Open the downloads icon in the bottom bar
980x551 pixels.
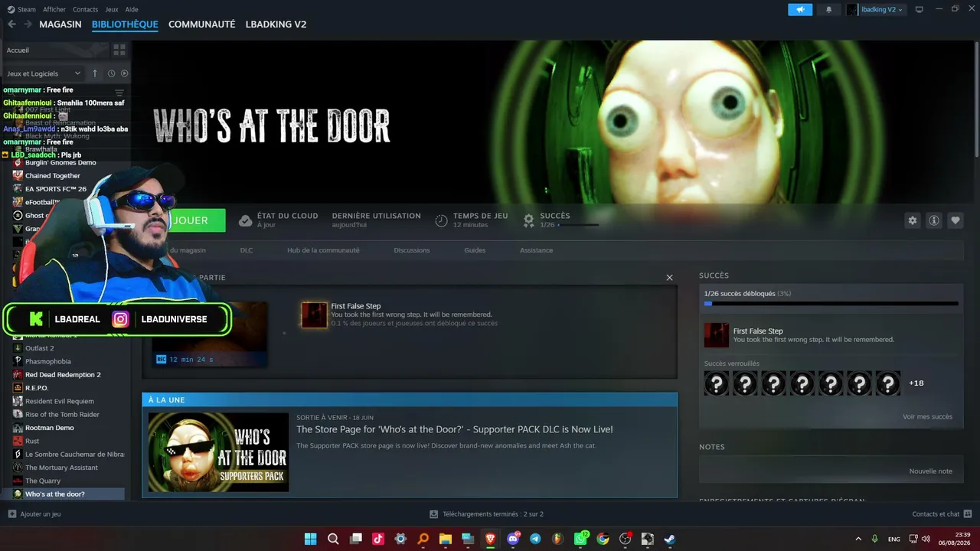[434, 514]
